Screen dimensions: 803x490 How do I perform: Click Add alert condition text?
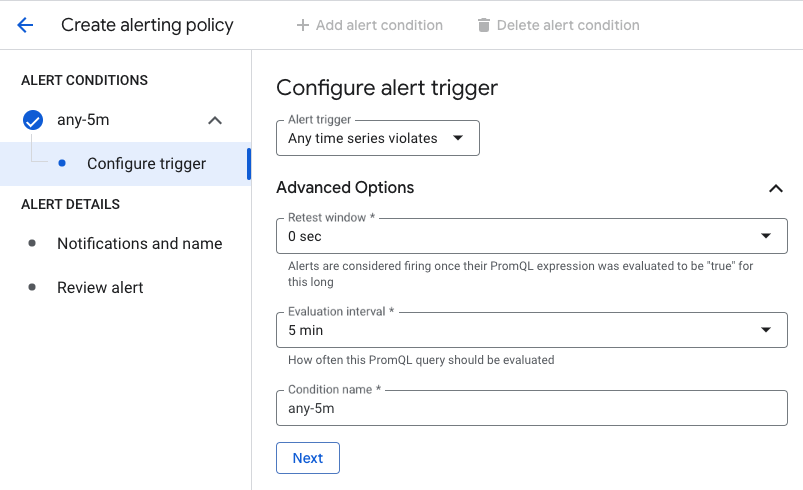(x=379, y=25)
